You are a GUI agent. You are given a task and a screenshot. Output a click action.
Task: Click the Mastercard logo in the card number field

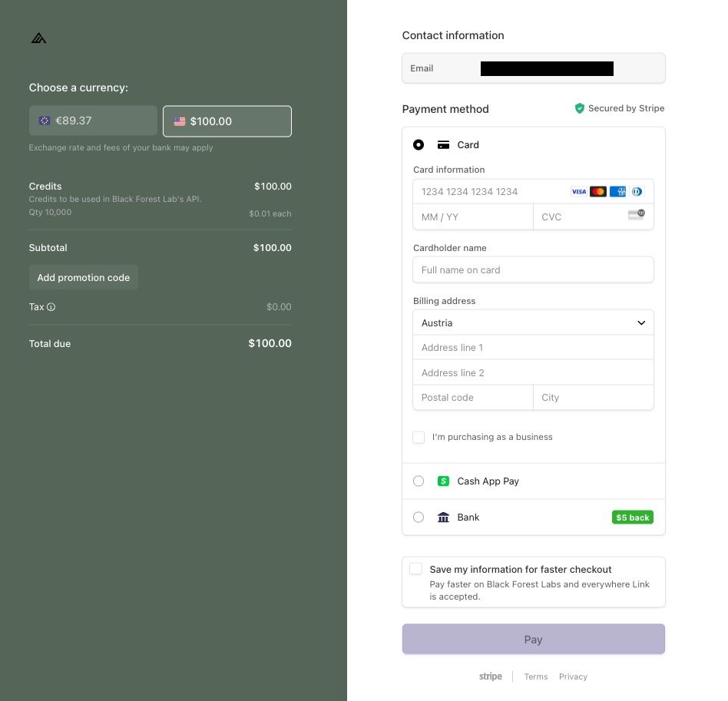click(x=598, y=192)
